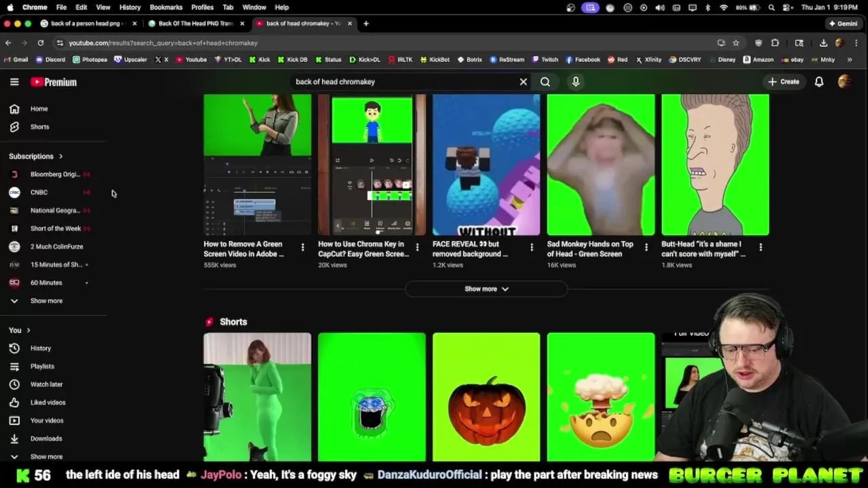Open options for CapCut Chroma Key video
This screenshot has width=868, height=488.
417,247
